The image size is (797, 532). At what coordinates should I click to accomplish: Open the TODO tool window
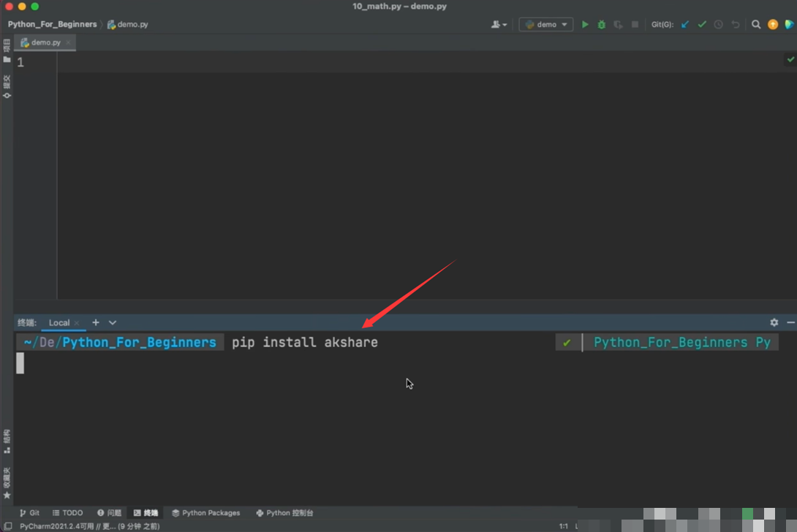(67, 513)
